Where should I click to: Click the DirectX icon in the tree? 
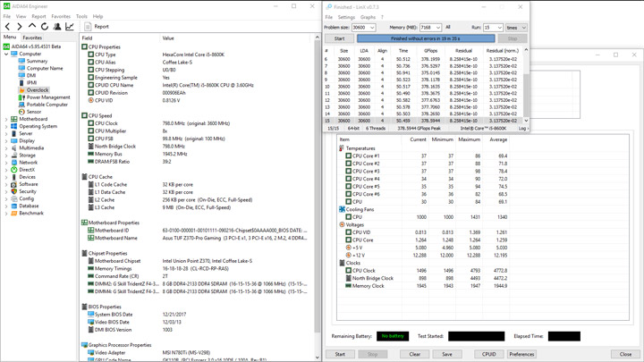click(x=14, y=170)
